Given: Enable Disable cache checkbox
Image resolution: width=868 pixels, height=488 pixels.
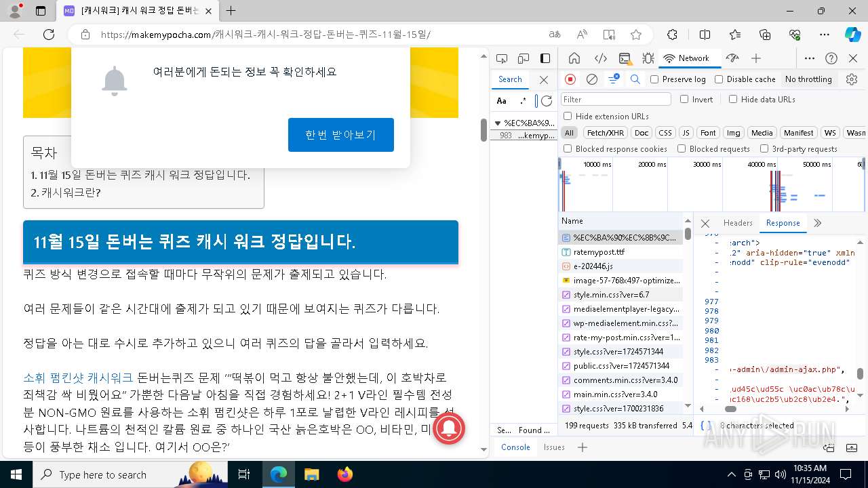Looking at the screenshot, I should point(719,79).
